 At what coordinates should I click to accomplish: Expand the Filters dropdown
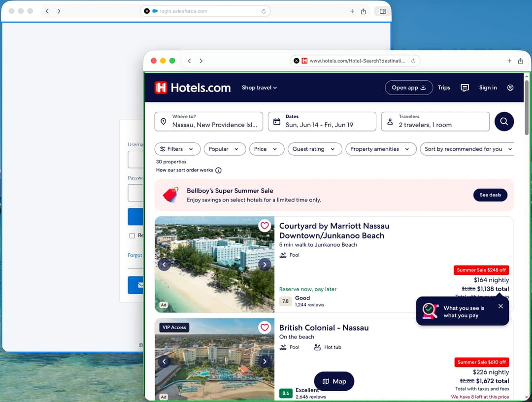pos(177,149)
